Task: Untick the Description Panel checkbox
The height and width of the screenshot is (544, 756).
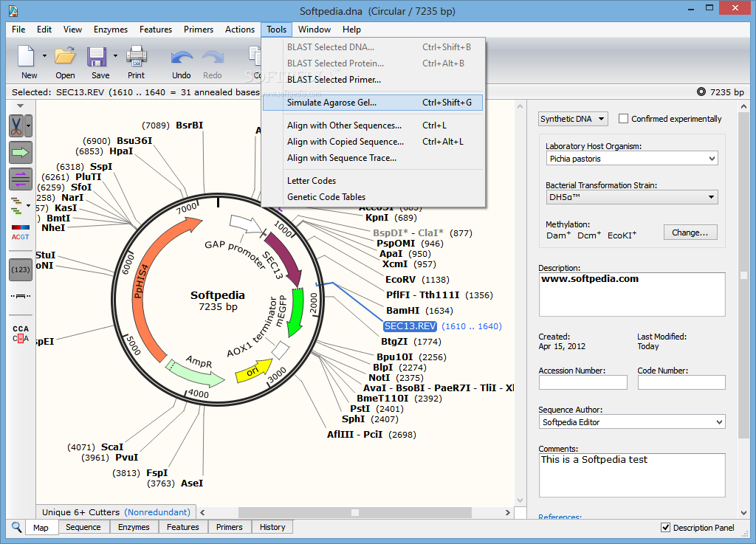Action: (665, 528)
